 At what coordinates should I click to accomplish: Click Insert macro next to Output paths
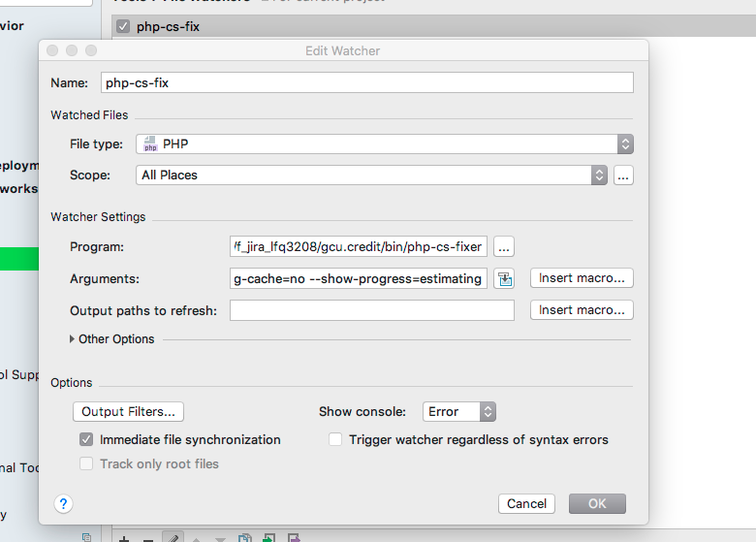[x=582, y=310]
